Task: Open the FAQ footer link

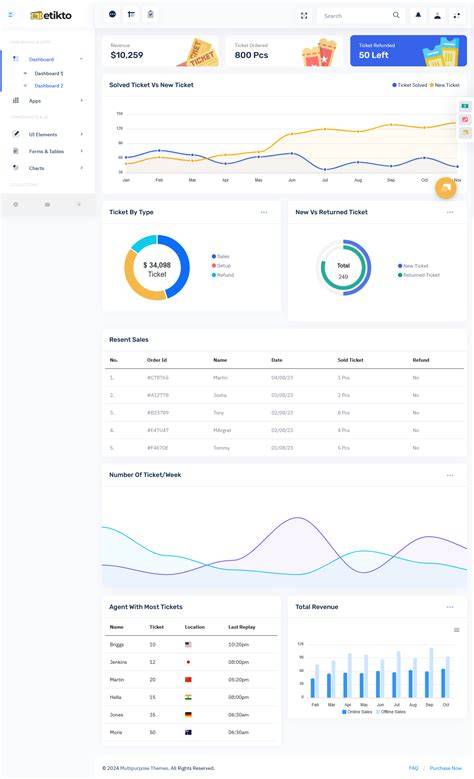Action: pyautogui.click(x=413, y=768)
